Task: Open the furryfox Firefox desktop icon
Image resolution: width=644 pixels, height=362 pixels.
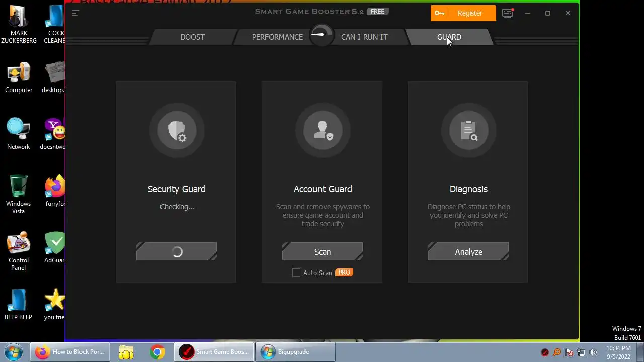Action: [54, 191]
